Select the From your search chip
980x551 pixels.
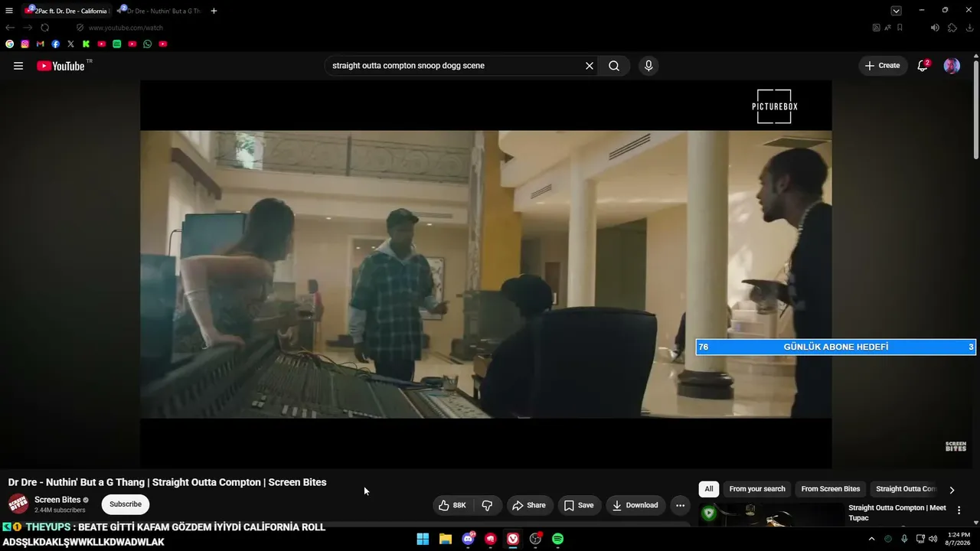coord(757,489)
